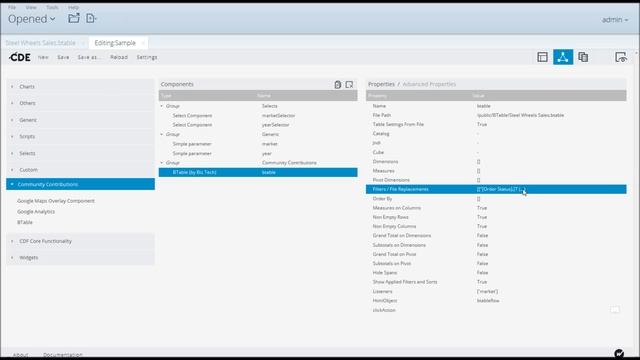Select the market Simple parameter row
640x360 pixels.
(x=258, y=144)
